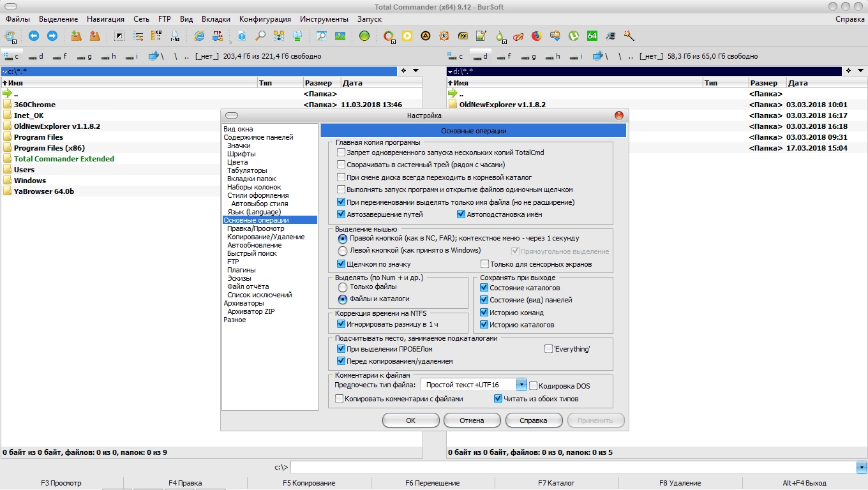Toggle 'Щелчком по значку' checkbox

[341, 264]
